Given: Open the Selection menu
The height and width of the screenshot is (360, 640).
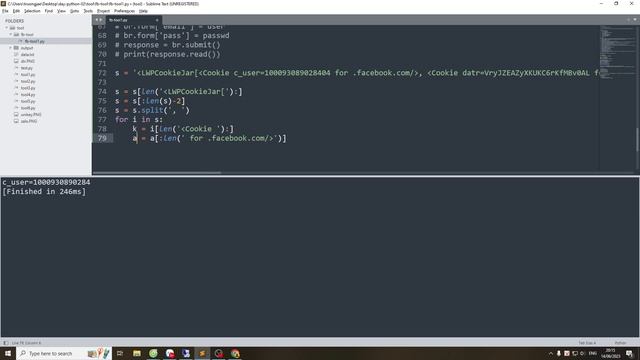Looking at the screenshot, I should point(32,11).
